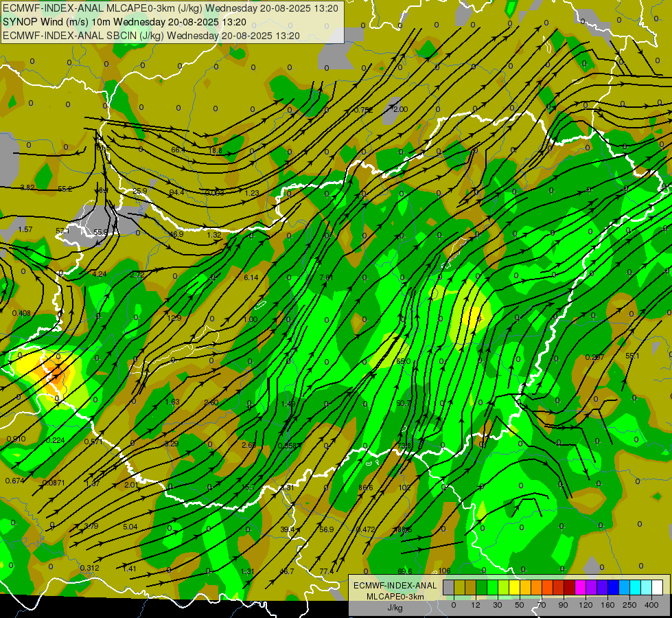Click the map value '0.408'
Image resolution: width=672 pixels, height=618 pixels.
(21, 314)
